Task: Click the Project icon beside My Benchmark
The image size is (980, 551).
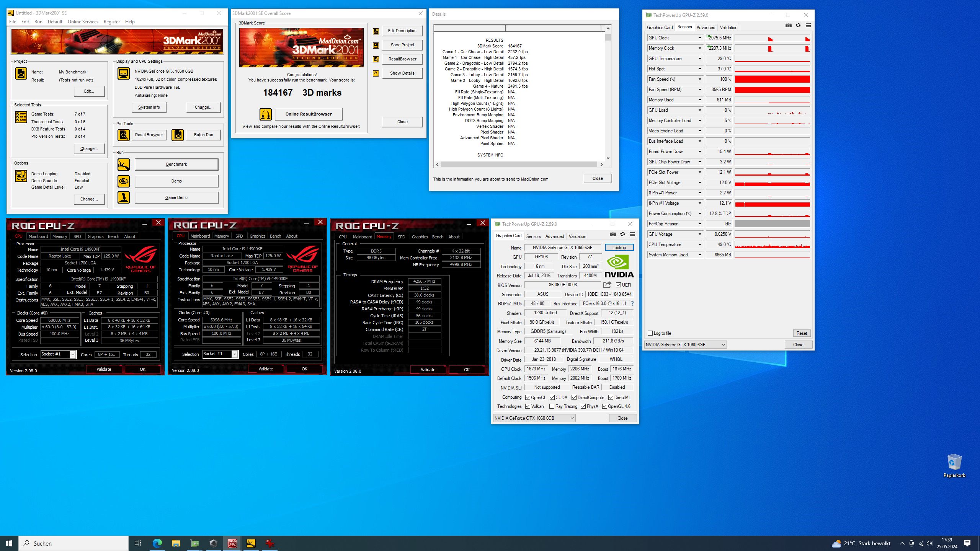Action: pyautogui.click(x=21, y=73)
